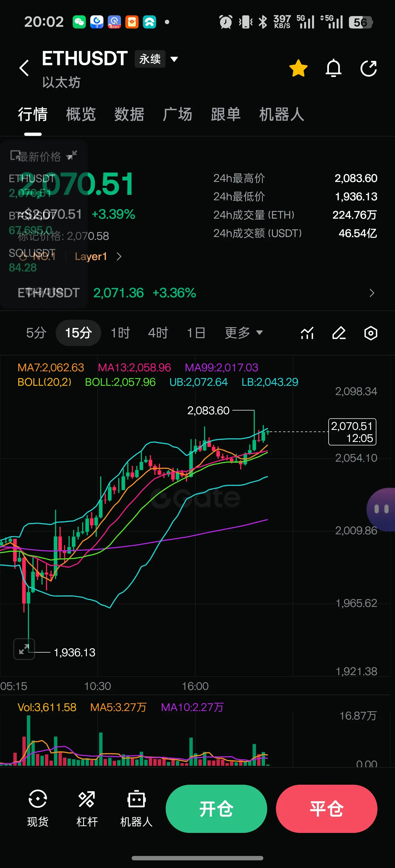The height and width of the screenshot is (868, 395).
Task: Select the 1日 timeframe
Action: pyautogui.click(x=196, y=333)
